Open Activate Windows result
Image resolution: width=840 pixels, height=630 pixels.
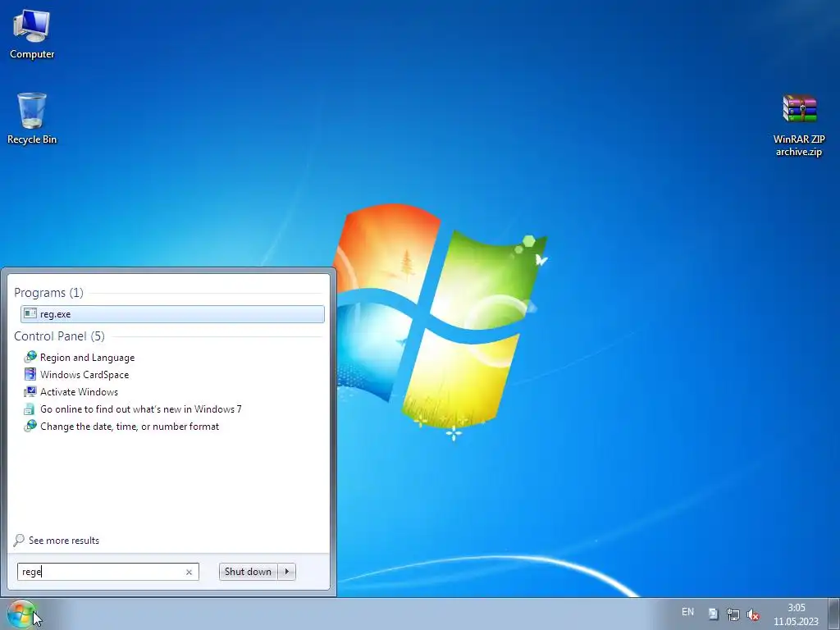79,391
